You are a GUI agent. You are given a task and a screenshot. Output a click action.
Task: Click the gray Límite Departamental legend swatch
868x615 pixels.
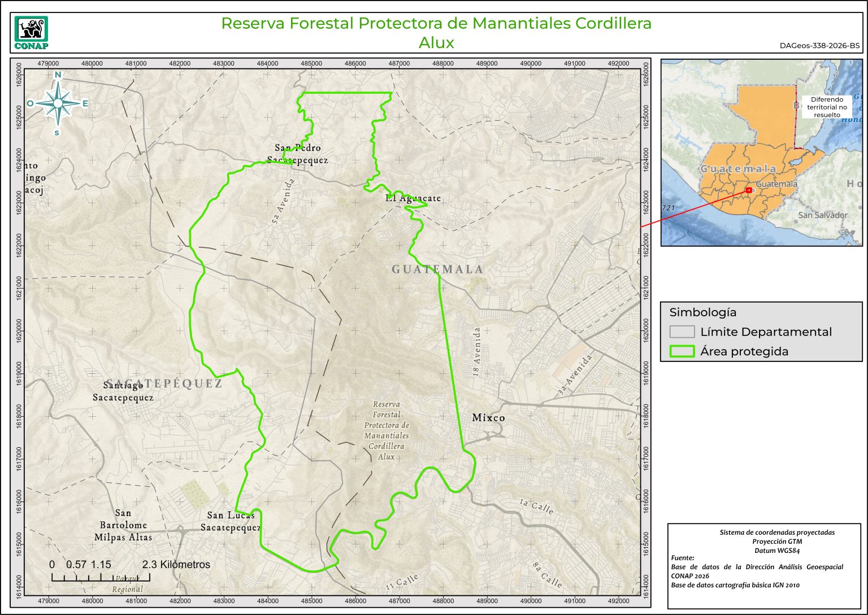[682, 332]
